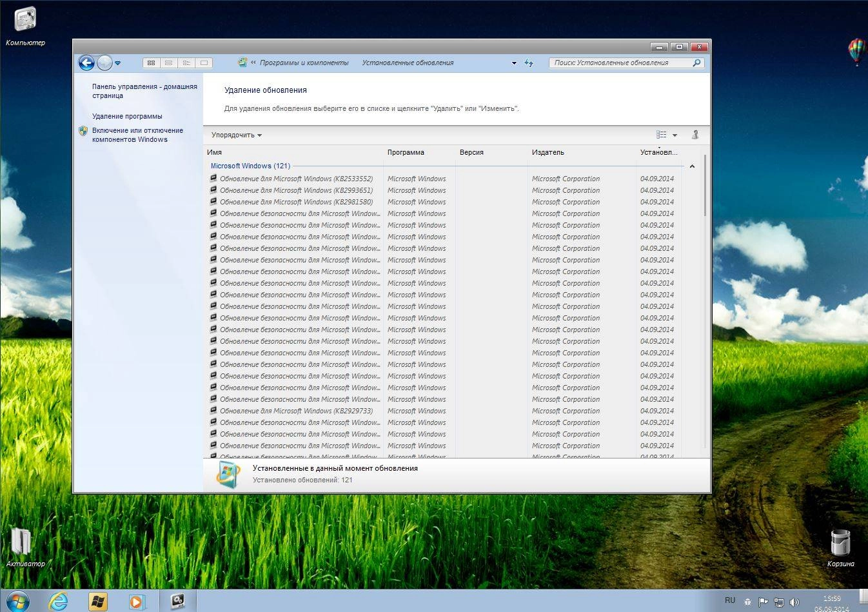
Task: Click the update icon beside KB2929733
Action: pos(213,411)
